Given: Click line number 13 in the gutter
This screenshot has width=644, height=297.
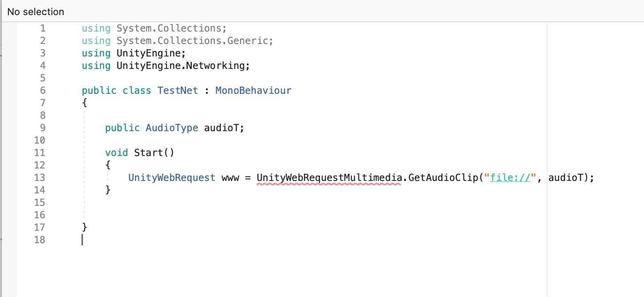Looking at the screenshot, I should click(40, 178).
